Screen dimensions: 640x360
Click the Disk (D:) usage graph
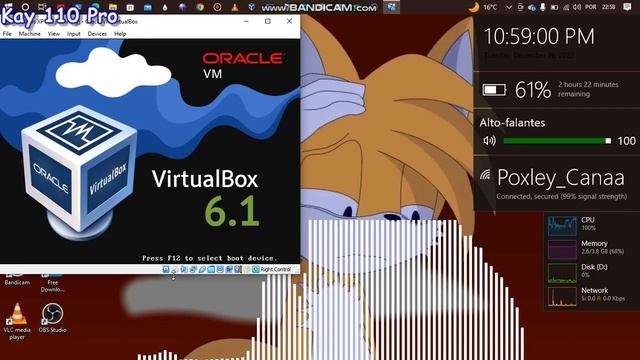point(562,273)
